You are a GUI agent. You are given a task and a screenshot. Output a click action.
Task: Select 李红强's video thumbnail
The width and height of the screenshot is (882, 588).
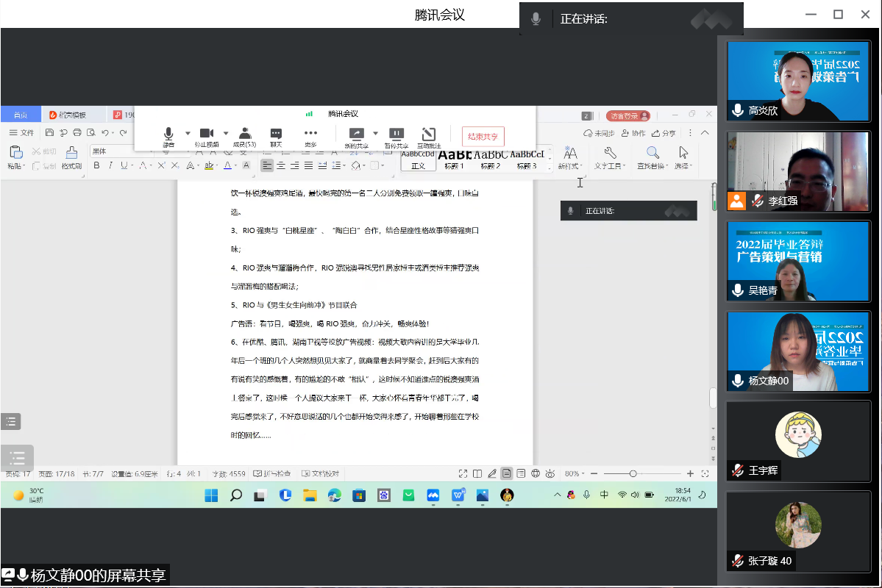pyautogui.click(x=798, y=171)
